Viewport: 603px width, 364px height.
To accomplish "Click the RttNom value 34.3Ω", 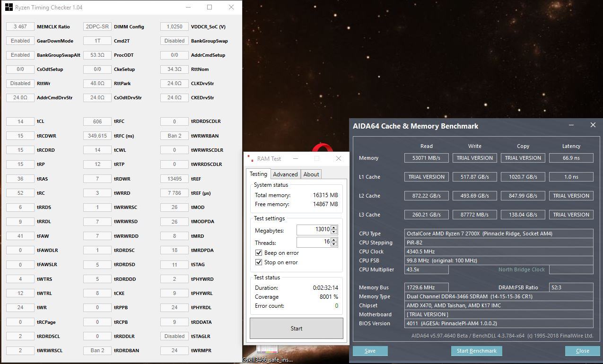I will 175,69.
